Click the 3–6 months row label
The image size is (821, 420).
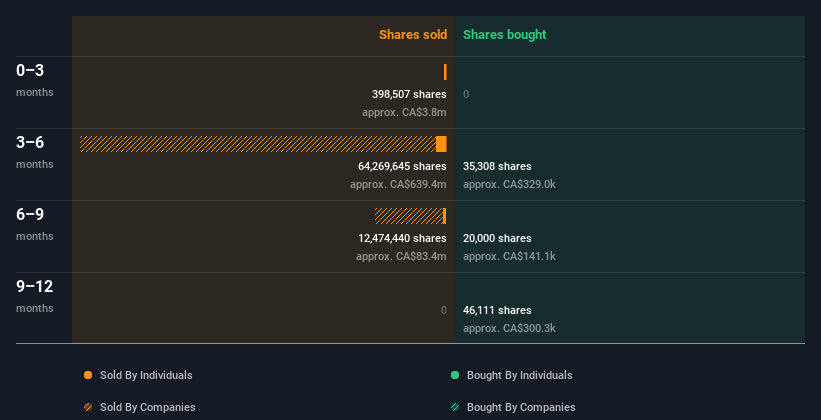tap(35, 152)
